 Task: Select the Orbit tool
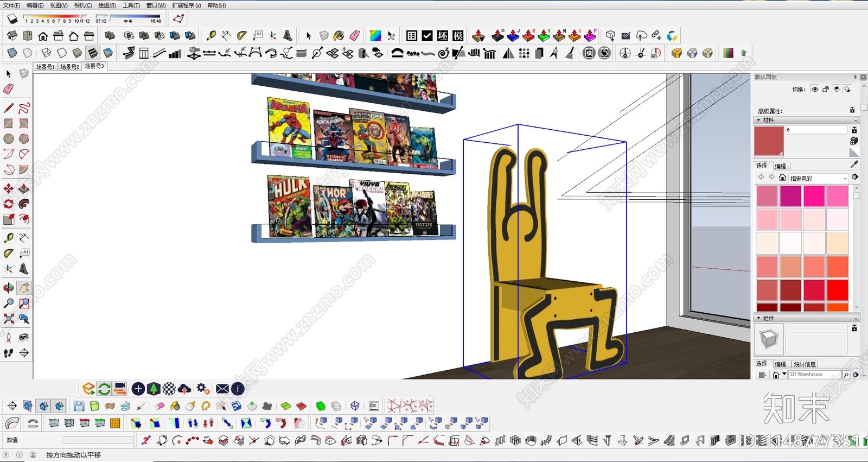[9, 288]
